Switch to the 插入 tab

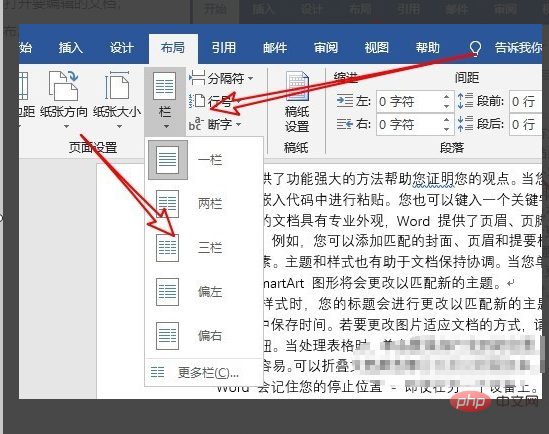[x=71, y=48]
